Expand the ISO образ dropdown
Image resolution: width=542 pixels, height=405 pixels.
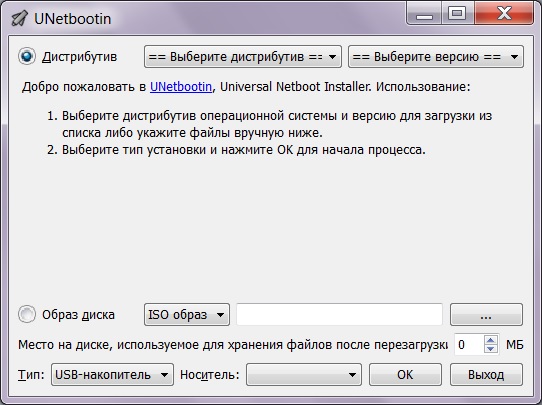click(187, 314)
